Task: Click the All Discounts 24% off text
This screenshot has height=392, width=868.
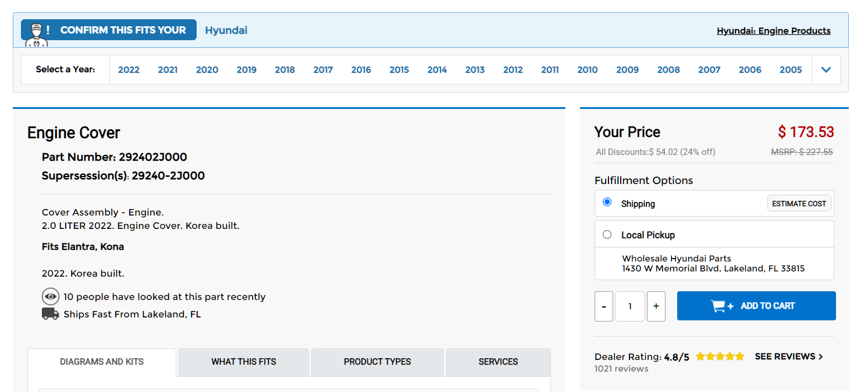Action: (x=656, y=152)
